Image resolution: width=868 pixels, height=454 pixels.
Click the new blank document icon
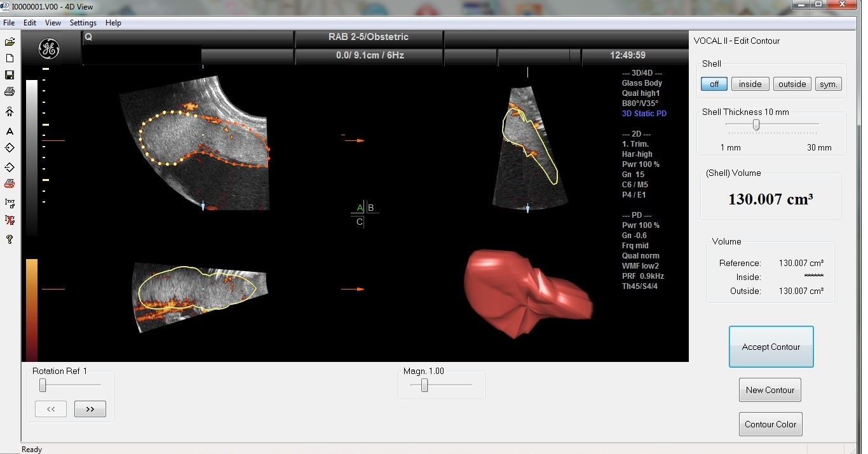[x=10, y=58]
